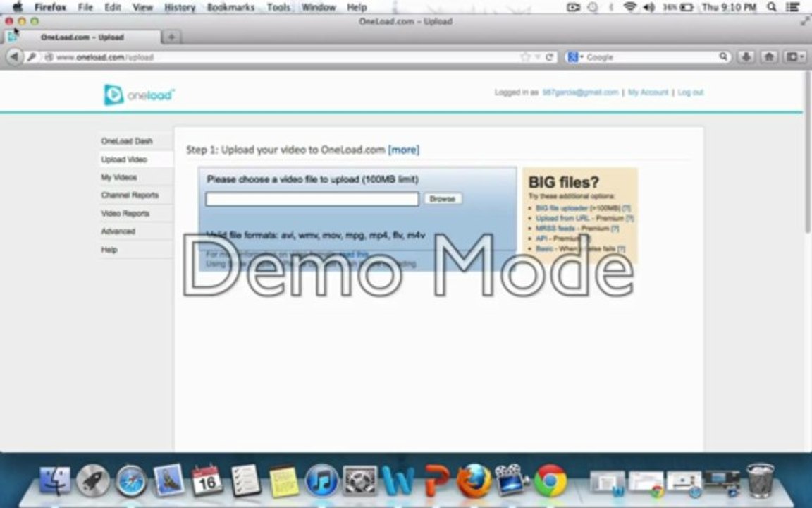Click the video file path input field
This screenshot has height=508, width=812.
312,198
